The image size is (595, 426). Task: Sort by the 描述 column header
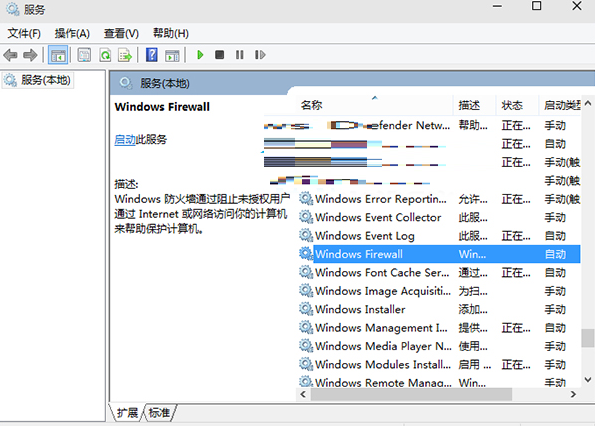click(x=469, y=105)
